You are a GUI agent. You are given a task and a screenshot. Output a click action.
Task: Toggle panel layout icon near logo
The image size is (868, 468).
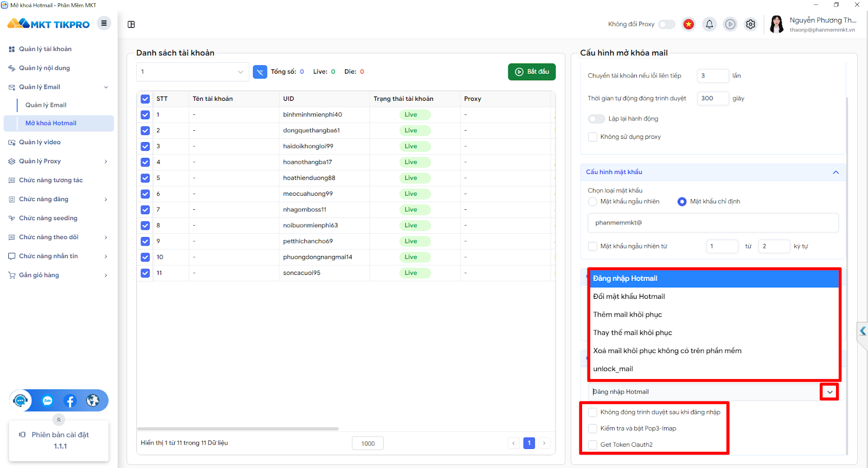(x=131, y=24)
